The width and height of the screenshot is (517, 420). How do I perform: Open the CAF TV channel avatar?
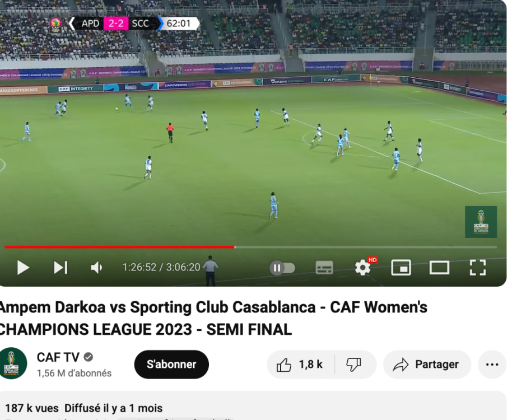pyautogui.click(x=12, y=363)
